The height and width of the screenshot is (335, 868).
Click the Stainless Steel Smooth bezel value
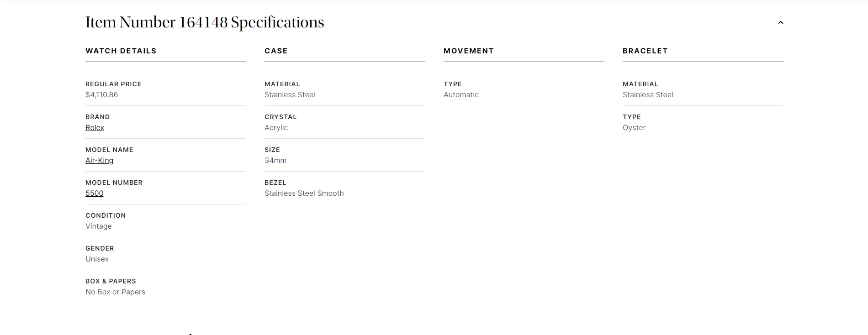[304, 194]
